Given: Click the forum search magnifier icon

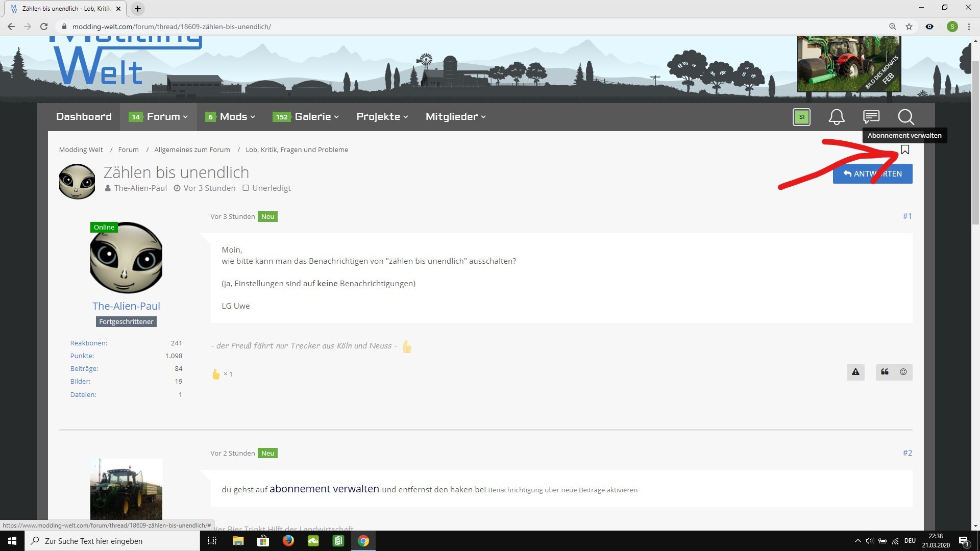Looking at the screenshot, I should pyautogui.click(x=905, y=117).
